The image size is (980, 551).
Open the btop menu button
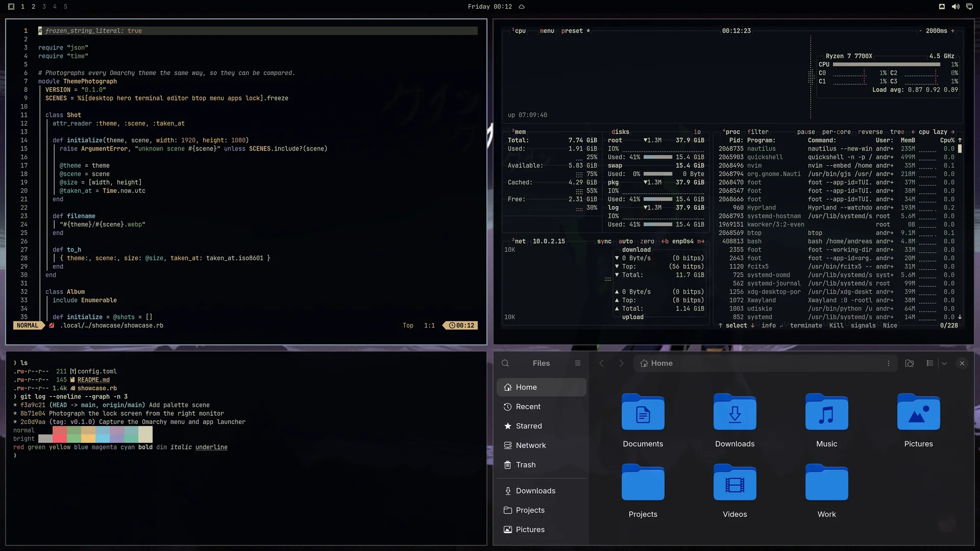pos(547,31)
